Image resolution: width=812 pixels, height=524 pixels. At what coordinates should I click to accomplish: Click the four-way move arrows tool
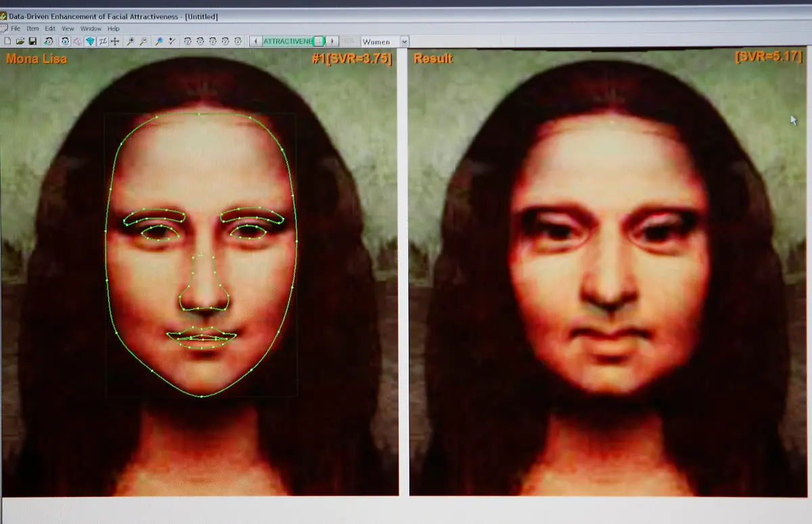(x=115, y=41)
